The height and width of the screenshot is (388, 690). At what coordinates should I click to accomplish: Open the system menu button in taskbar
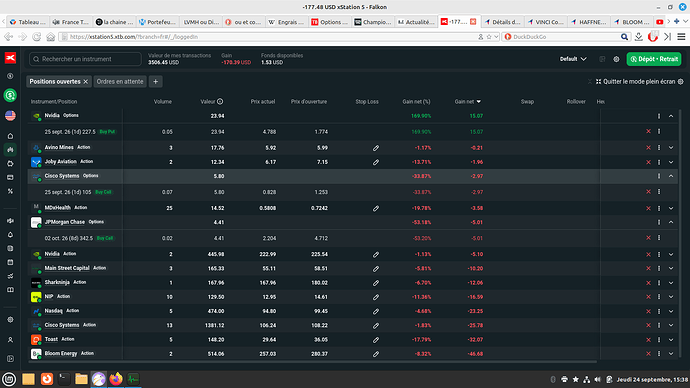pos(9,379)
